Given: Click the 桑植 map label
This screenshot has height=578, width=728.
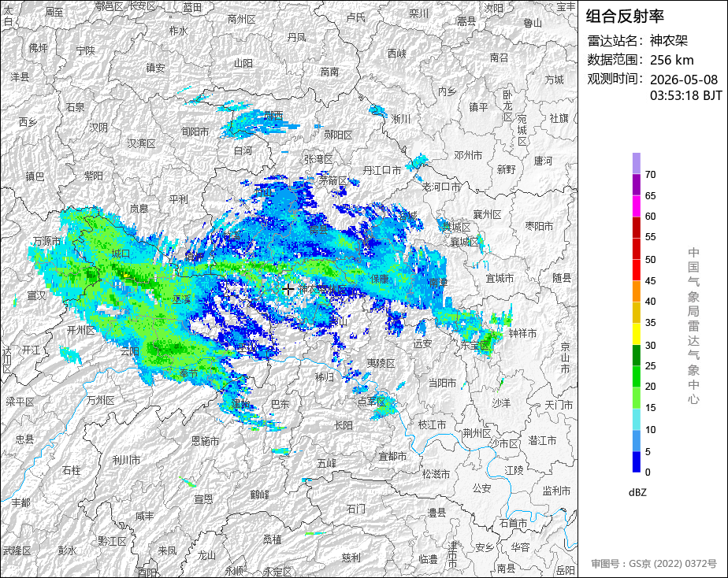Looking at the screenshot, I should click(x=273, y=539).
